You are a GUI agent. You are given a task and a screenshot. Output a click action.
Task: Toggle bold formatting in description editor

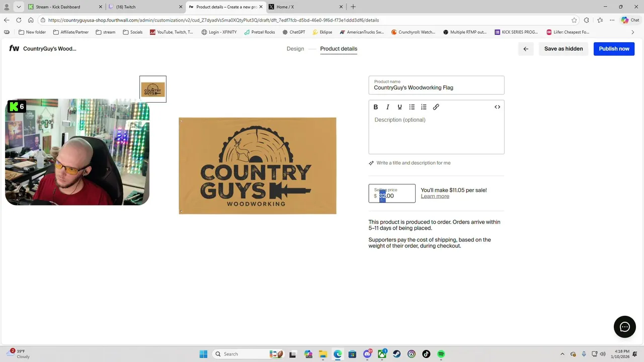click(375, 107)
